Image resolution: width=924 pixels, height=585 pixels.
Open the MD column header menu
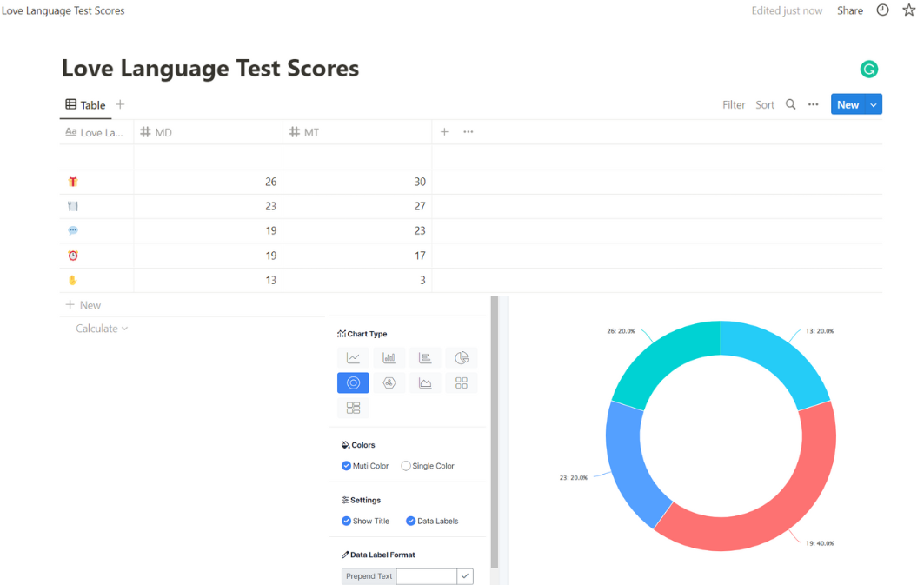tap(208, 132)
